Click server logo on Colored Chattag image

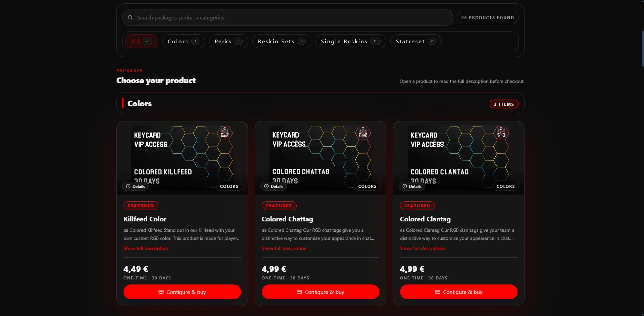(x=363, y=133)
